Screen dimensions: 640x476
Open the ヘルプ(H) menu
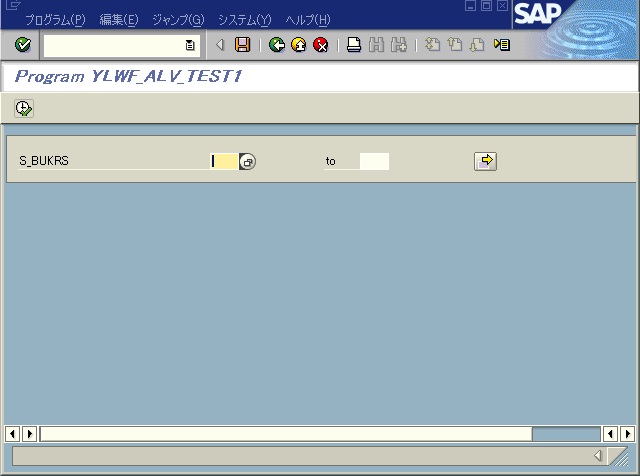coord(307,20)
